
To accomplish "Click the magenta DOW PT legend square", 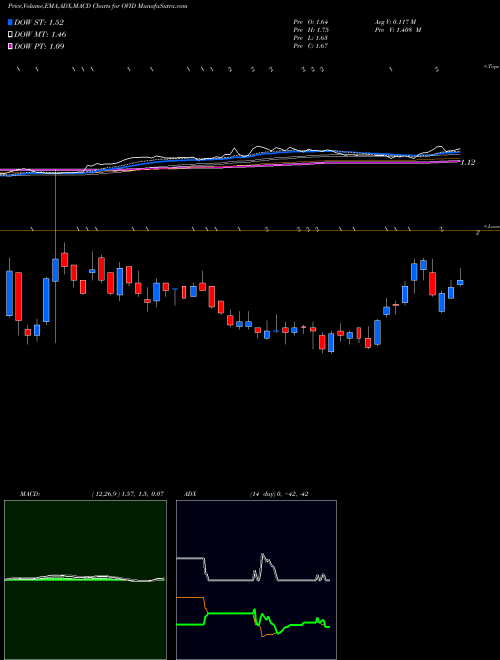I will (10, 46).
